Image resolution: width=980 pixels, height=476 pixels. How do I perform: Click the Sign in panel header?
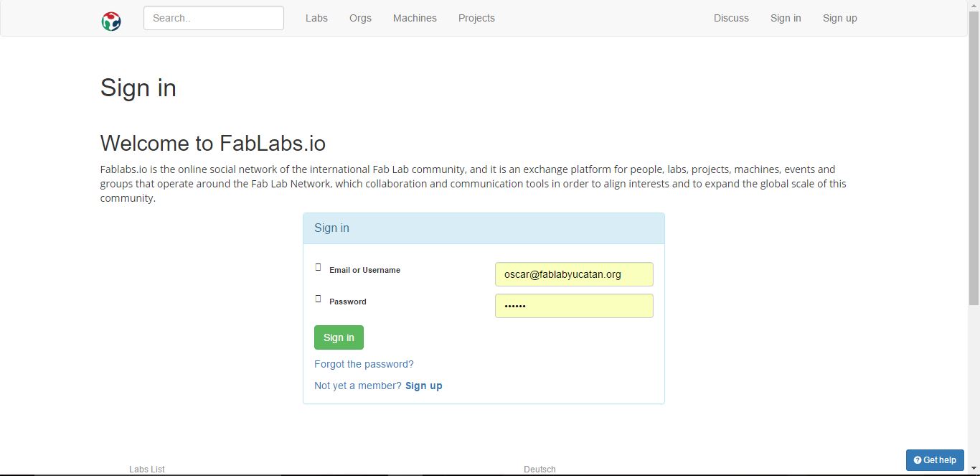click(484, 228)
